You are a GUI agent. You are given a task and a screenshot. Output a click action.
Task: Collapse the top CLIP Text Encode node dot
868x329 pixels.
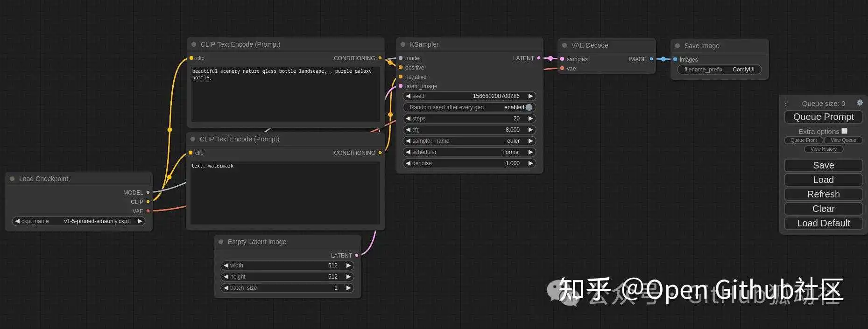[x=194, y=44]
